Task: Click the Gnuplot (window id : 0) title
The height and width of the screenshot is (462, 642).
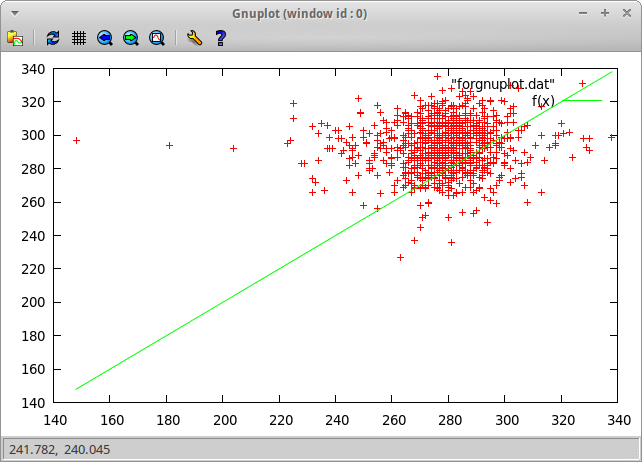Action: (x=300, y=14)
